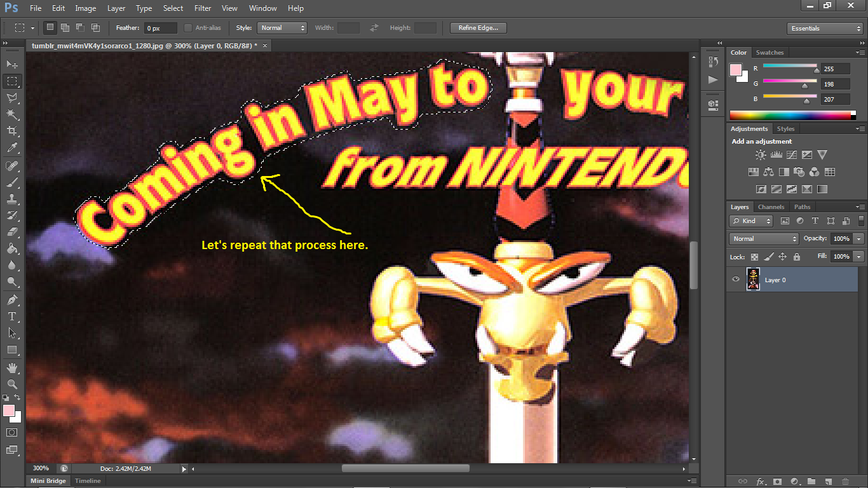868x488 pixels.
Task: Select the Zoom tool
Action: [12, 384]
